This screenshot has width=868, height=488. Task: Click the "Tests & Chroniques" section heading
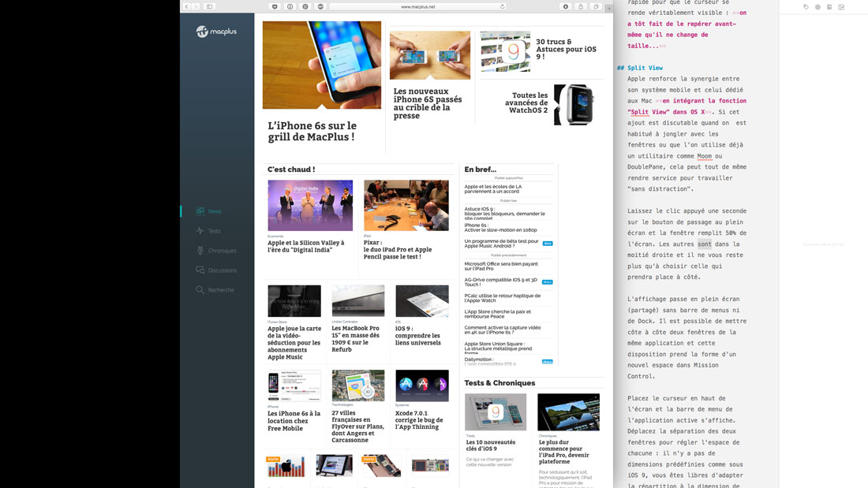pos(499,383)
